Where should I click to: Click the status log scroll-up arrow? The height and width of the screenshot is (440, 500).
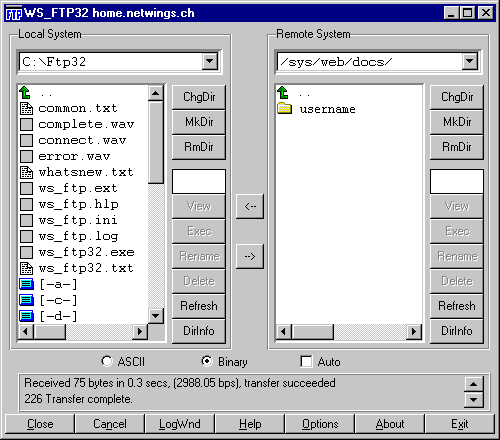473,384
